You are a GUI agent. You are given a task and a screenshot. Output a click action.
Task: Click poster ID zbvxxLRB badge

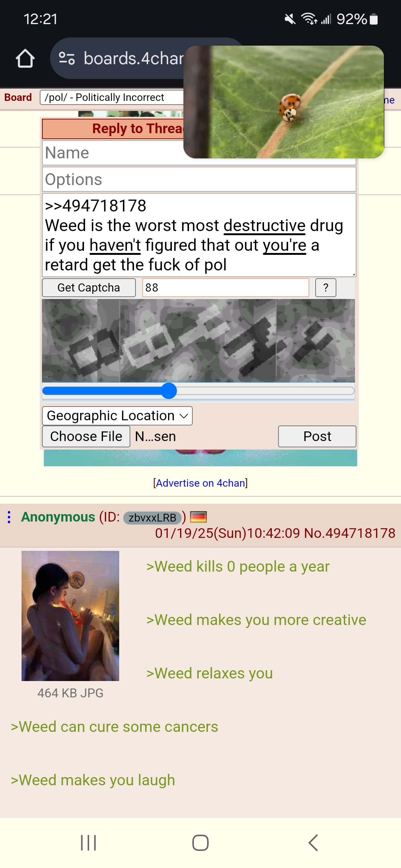[x=152, y=517]
